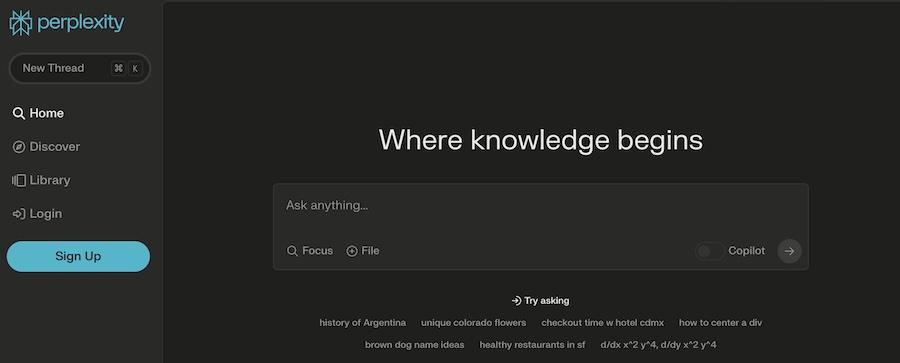Click 'unique colorado flowers' suggestion

click(x=474, y=323)
